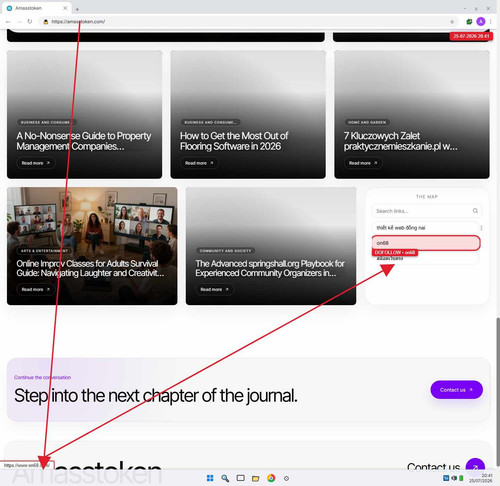Click the purple Contact us button
The height and width of the screenshot is (486, 500).
pos(456,390)
